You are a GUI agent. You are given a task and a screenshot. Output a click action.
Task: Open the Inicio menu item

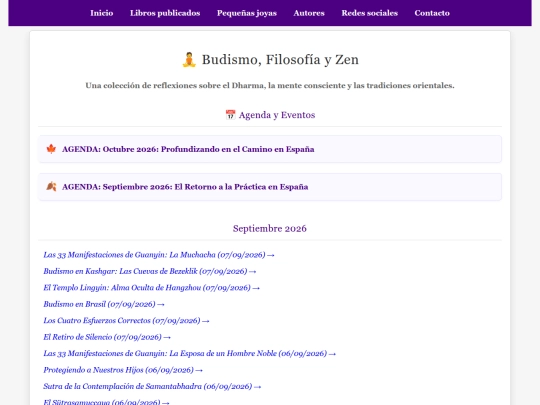pos(102,13)
